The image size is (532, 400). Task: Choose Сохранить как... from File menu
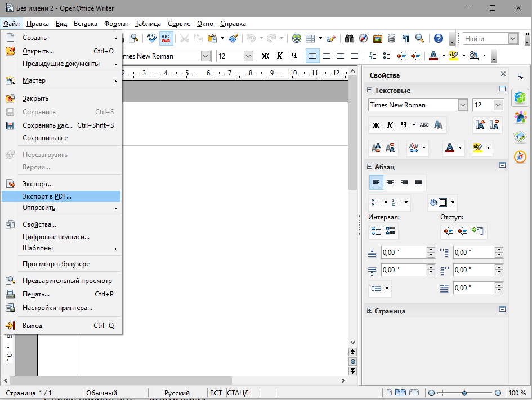click(61, 125)
